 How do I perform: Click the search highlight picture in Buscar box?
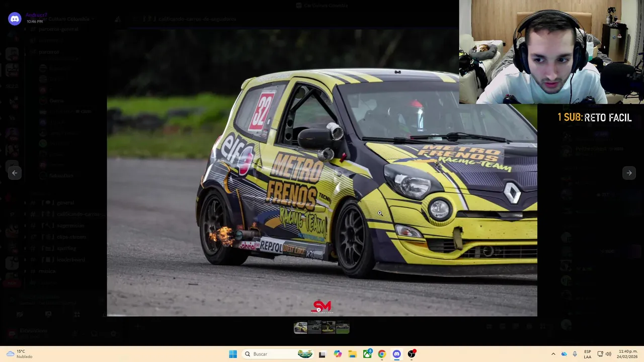[304, 354]
